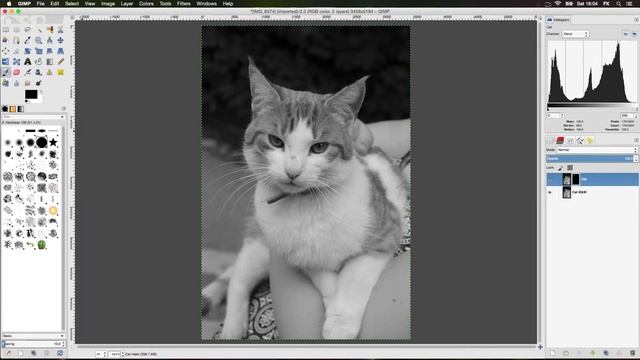Click the background white color swatch

tap(40, 99)
